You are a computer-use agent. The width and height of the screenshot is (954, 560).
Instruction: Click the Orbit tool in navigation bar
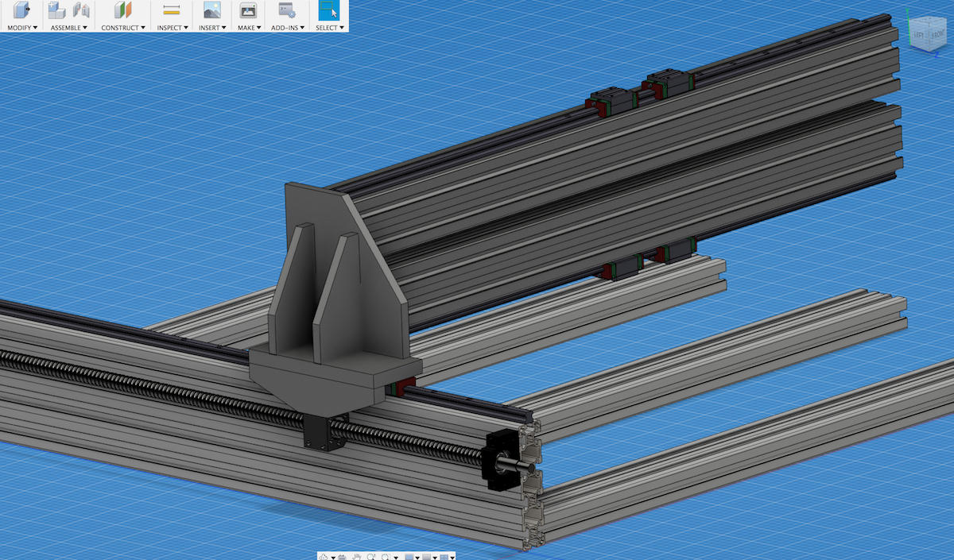324,558
